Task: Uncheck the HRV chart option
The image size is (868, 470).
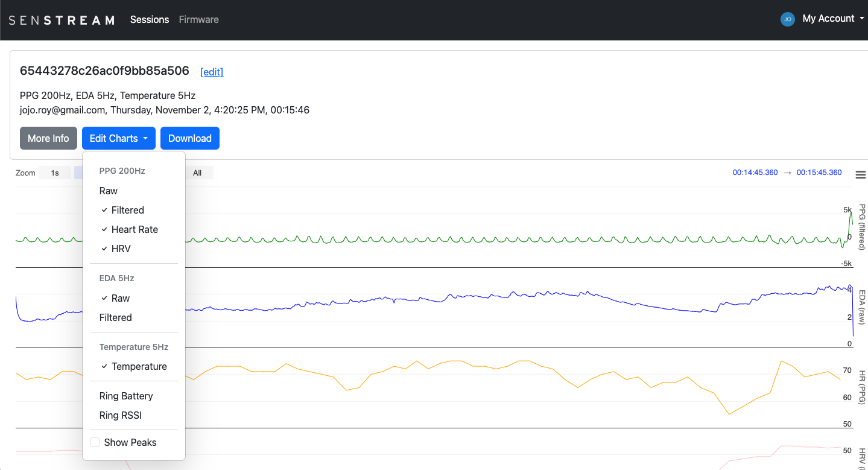Action: pyautogui.click(x=121, y=249)
